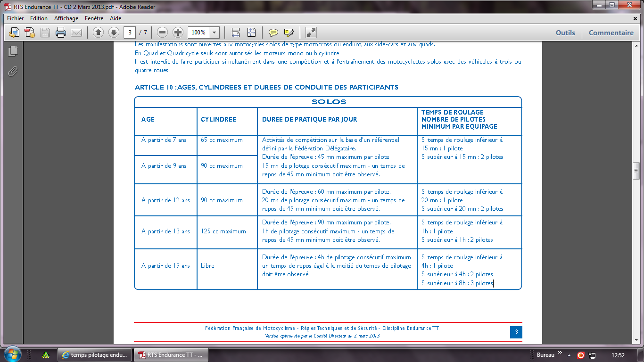644x362 pixels.
Task: Open the Aide menu
Action: (x=116, y=18)
